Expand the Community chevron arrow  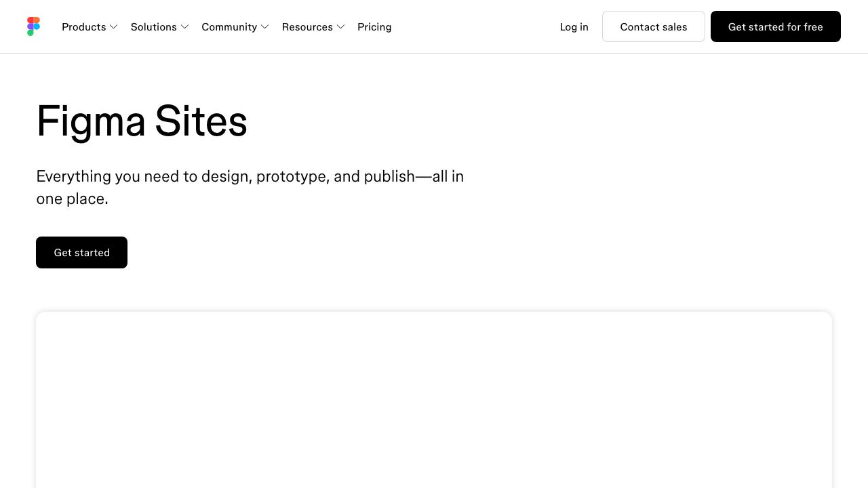(264, 26)
